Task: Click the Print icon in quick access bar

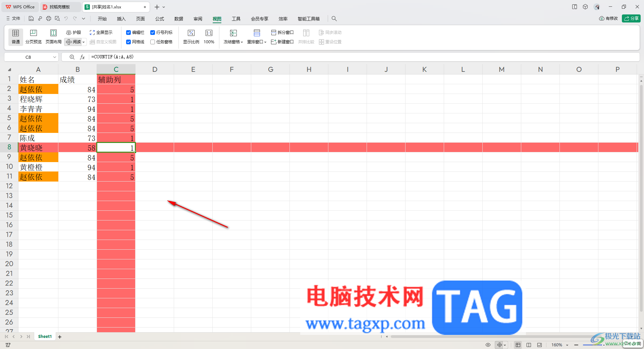Action: point(49,19)
